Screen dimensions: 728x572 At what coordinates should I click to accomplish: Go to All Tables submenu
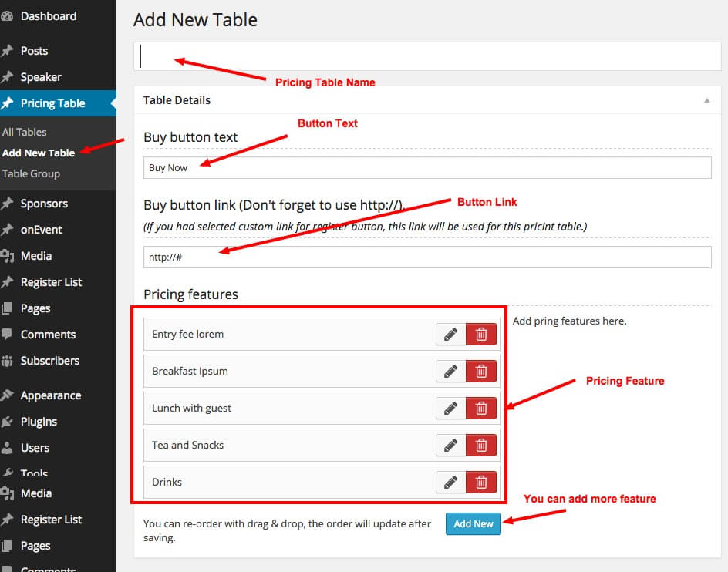(25, 132)
